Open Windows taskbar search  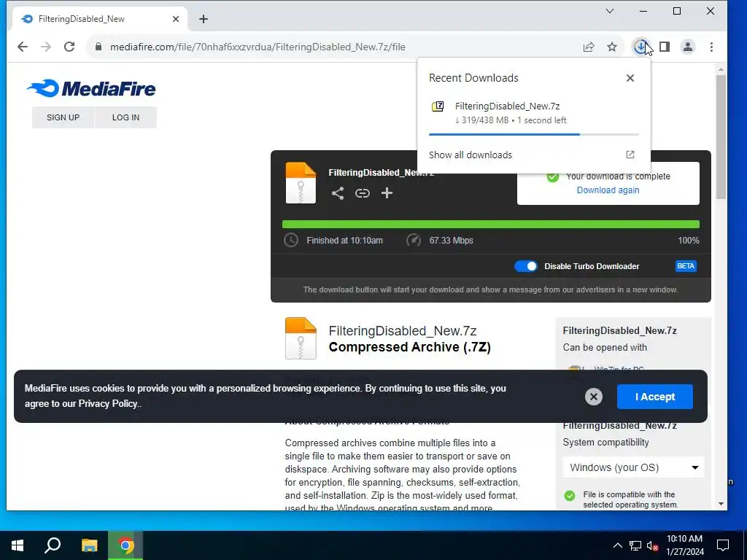tap(53, 545)
